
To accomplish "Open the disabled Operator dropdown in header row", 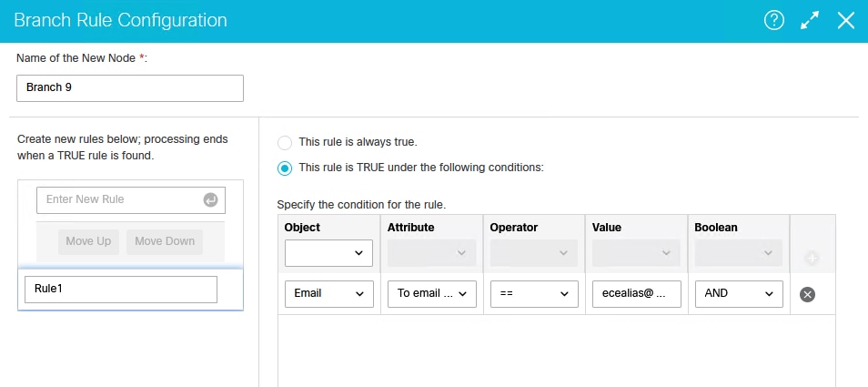I will [x=534, y=253].
